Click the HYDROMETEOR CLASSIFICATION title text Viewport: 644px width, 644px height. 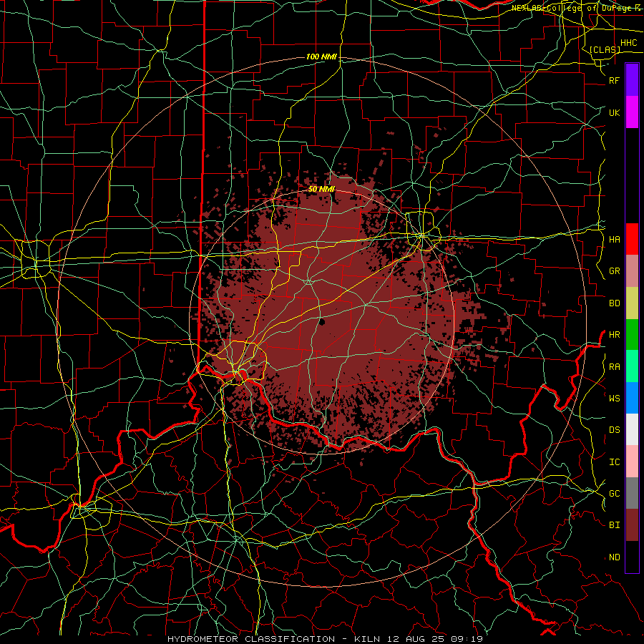(251, 639)
